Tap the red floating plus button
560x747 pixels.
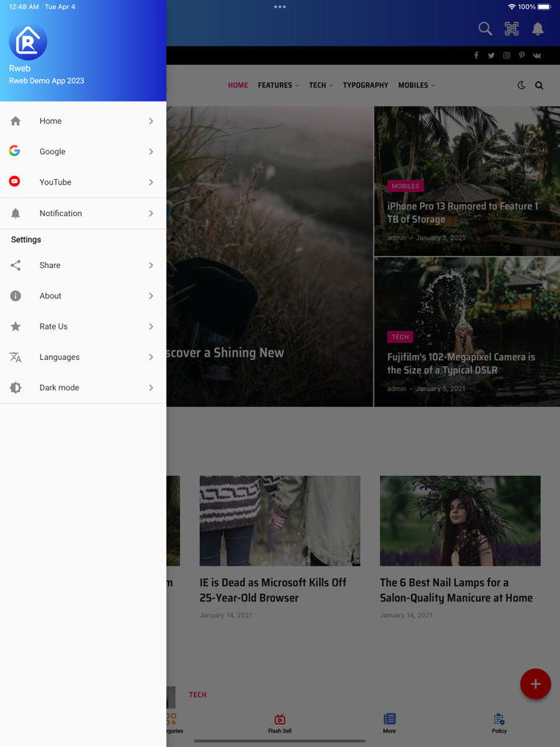click(535, 684)
